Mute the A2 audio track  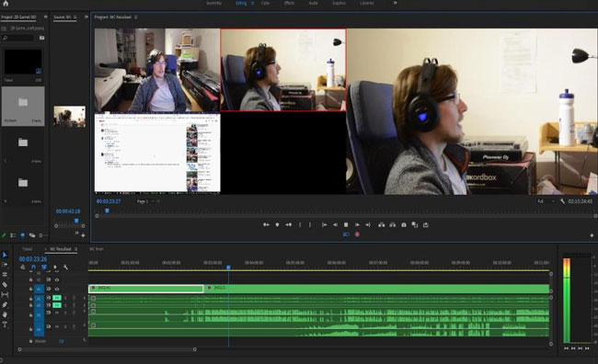pyautogui.click(x=57, y=305)
